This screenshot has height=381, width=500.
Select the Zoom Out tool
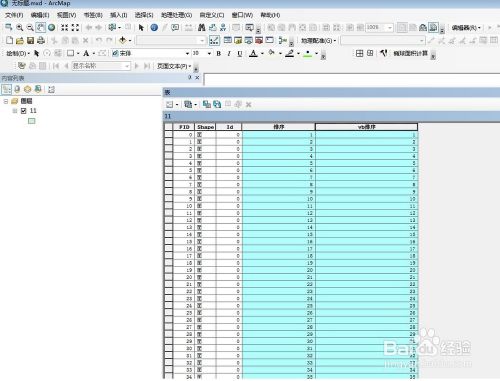pyautogui.click(x=30, y=28)
